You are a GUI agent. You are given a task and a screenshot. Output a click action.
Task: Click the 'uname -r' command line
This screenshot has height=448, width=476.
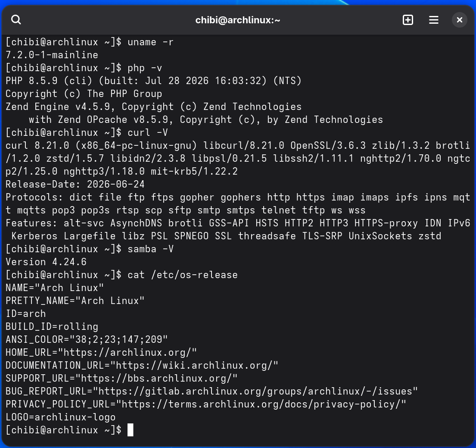(90, 42)
